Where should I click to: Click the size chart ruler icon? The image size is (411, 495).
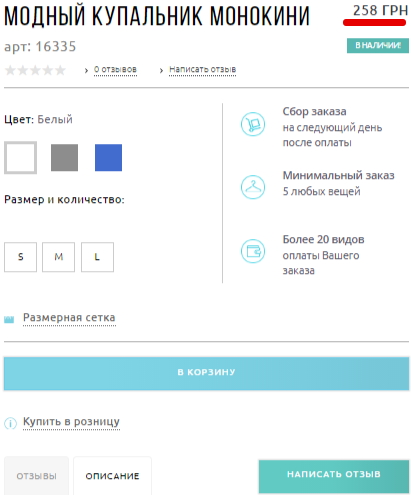(9, 319)
